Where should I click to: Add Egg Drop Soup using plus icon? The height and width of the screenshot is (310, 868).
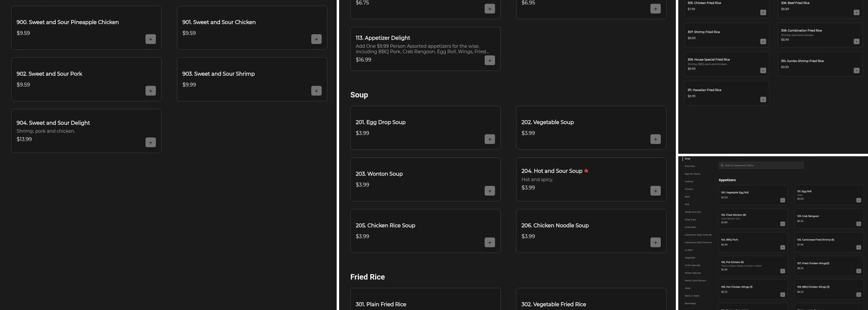coord(490,139)
